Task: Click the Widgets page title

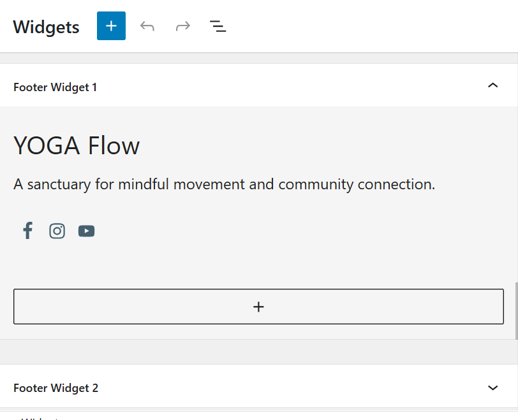Action: pos(46,27)
